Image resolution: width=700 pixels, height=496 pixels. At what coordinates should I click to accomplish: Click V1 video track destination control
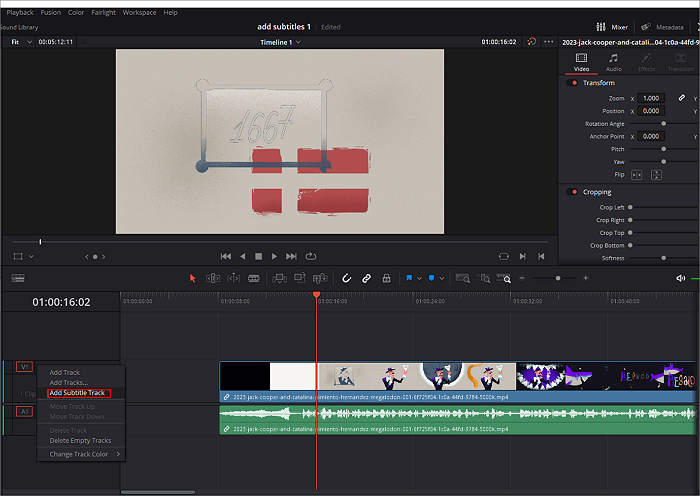(25, 367)
